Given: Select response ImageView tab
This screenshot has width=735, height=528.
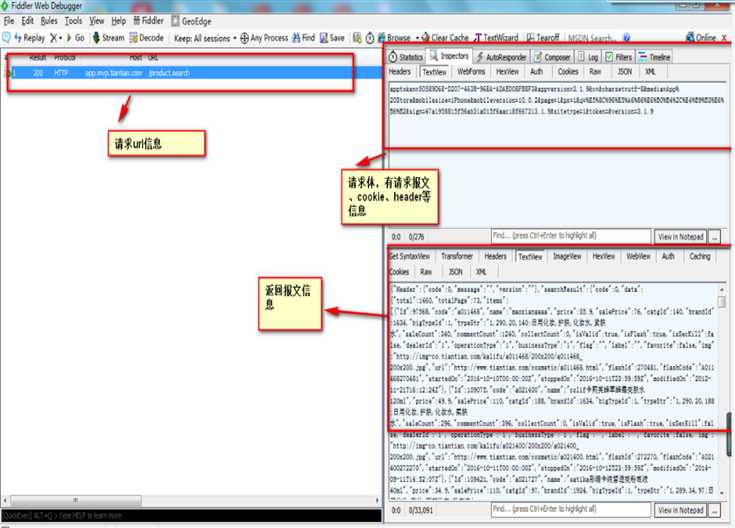Looking at the screenshot, I should [567, 256].
